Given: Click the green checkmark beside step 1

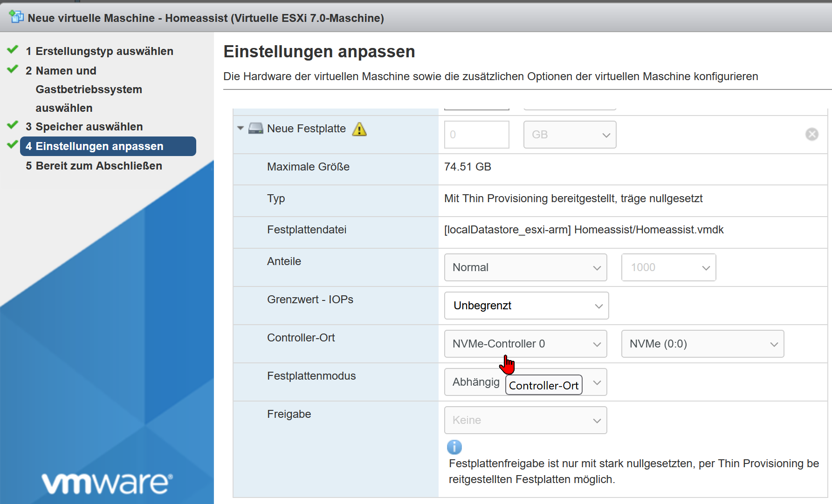Looking at the screenshot, I should point(13,50).
